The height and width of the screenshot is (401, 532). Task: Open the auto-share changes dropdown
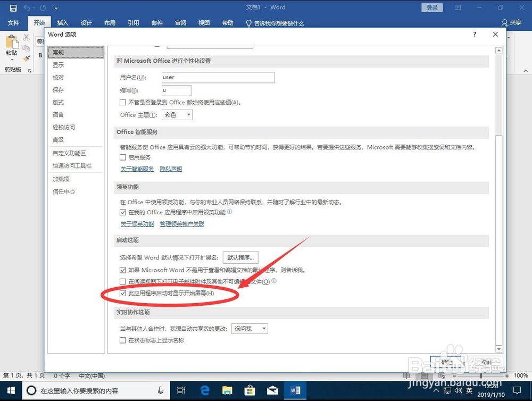pyautogui.click(x=250, y=328)
